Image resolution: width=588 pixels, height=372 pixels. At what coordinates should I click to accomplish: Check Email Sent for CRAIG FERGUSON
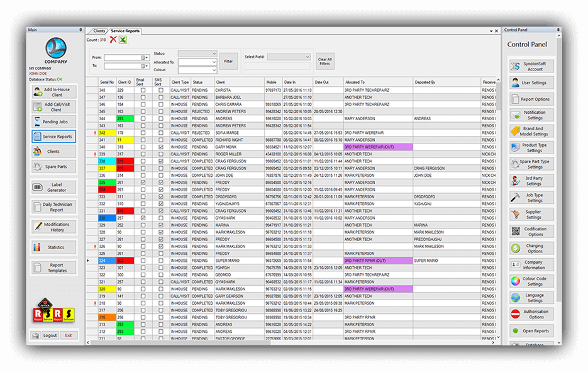pyautogui.click(x=142, y=161)
